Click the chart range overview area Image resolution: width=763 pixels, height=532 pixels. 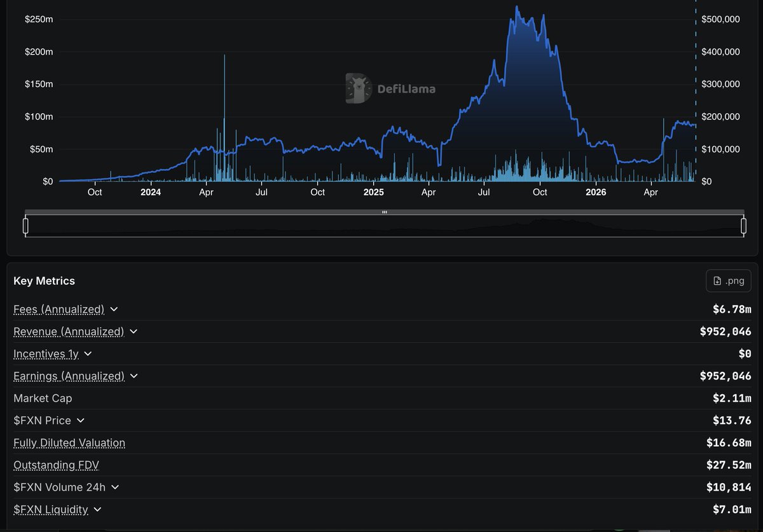(384, 226)
